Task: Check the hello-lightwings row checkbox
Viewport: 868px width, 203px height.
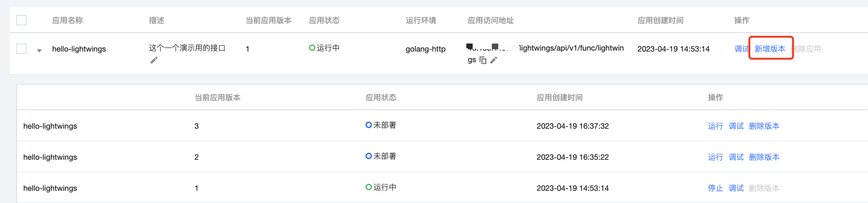Action: tap(21, 49)
